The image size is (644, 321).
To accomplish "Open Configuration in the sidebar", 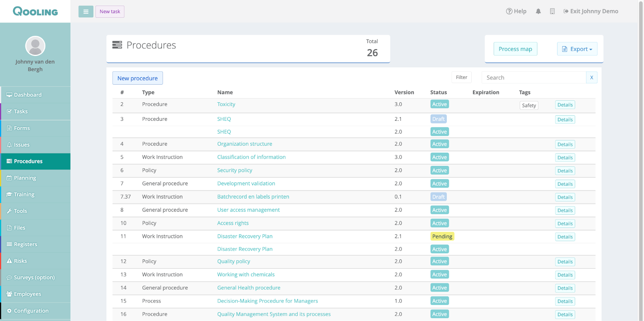I will coord(35,311).
